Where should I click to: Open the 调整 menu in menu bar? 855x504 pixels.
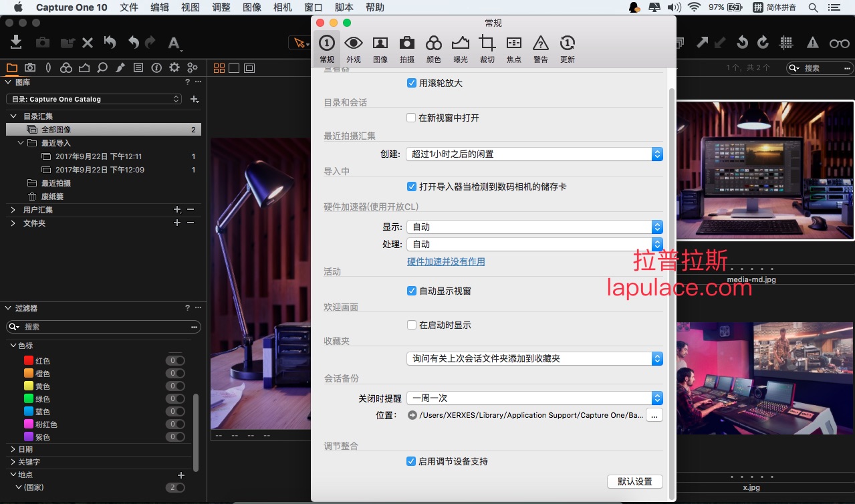pyautogui.click(x=221, y=7)
